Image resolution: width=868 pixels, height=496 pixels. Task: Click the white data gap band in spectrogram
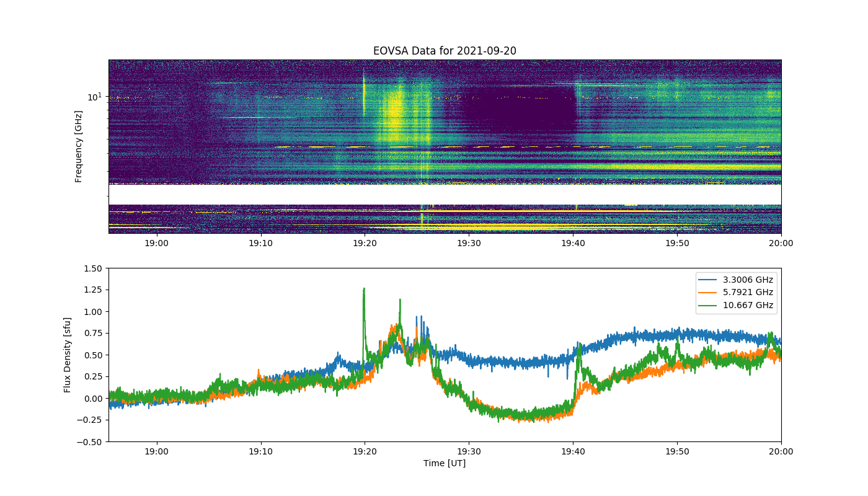point(445,195)
